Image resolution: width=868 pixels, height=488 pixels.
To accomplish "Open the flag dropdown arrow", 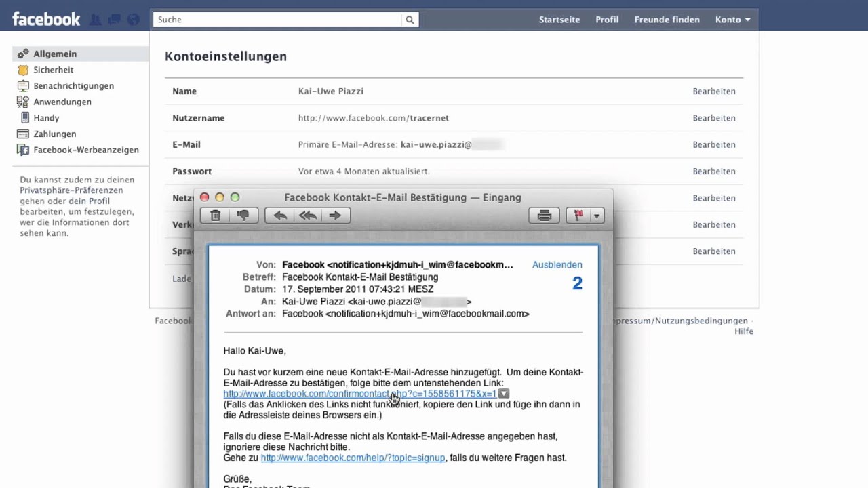I will click(597, 216).
